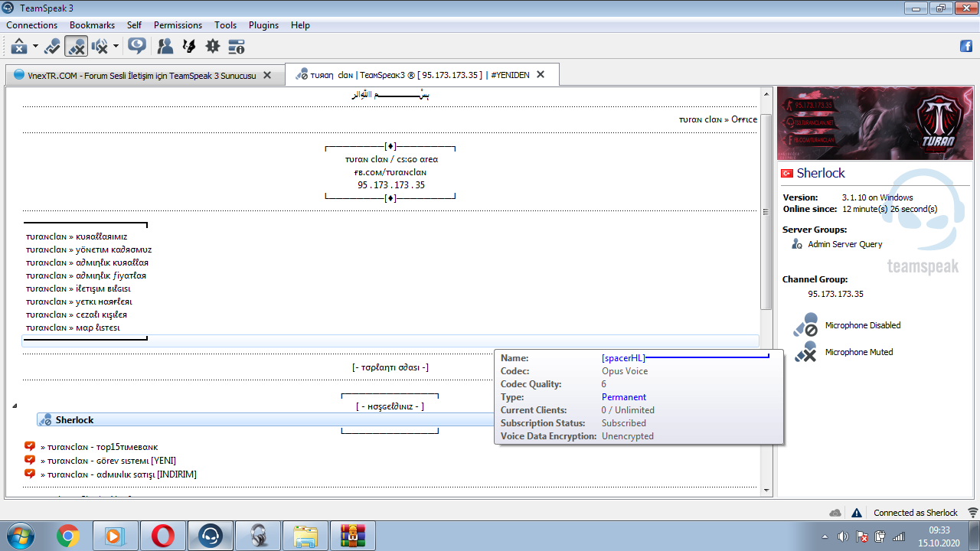Open the Permissions menu
980x551 pixels.
pos(178,25)
